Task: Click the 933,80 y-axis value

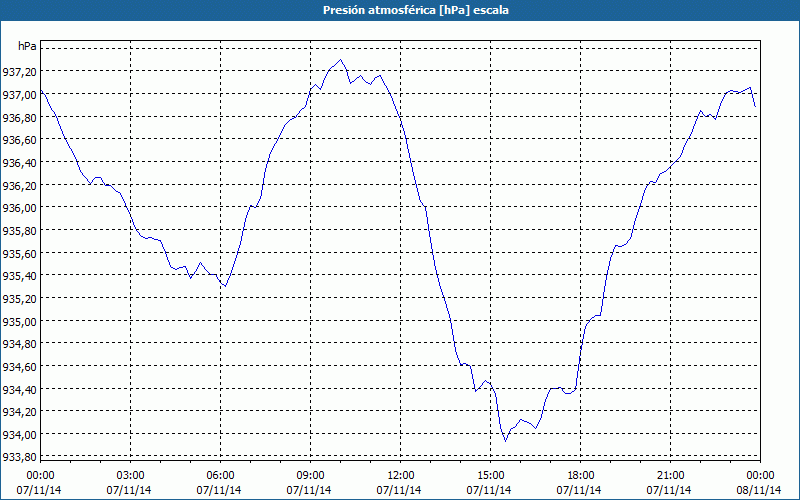Action: click(x=19, y=457)
